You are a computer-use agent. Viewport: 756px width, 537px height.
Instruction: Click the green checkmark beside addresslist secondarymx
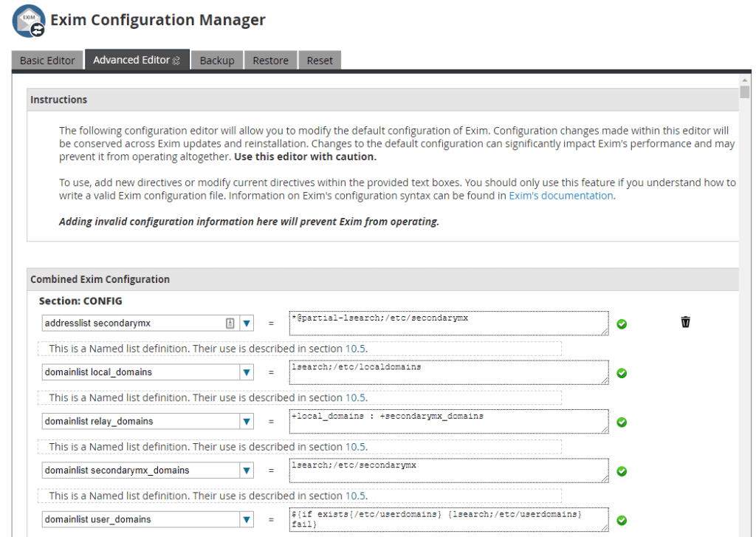[622, 324]
